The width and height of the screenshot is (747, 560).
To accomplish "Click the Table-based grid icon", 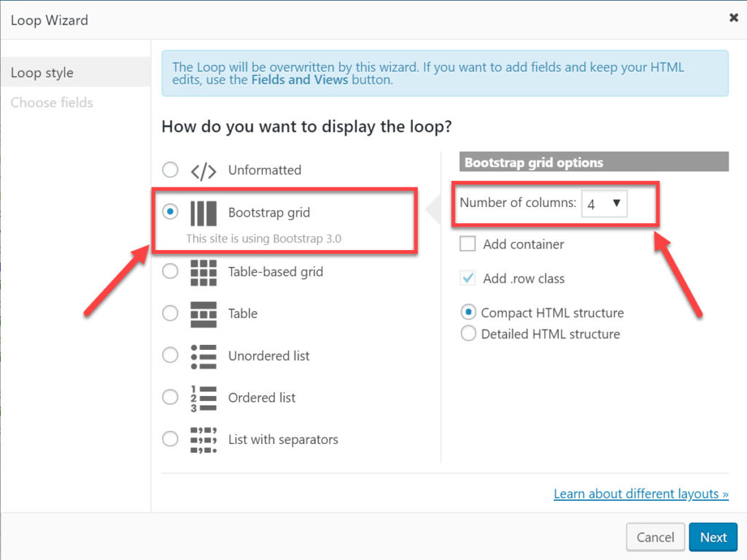I will [x=204, y=272].
